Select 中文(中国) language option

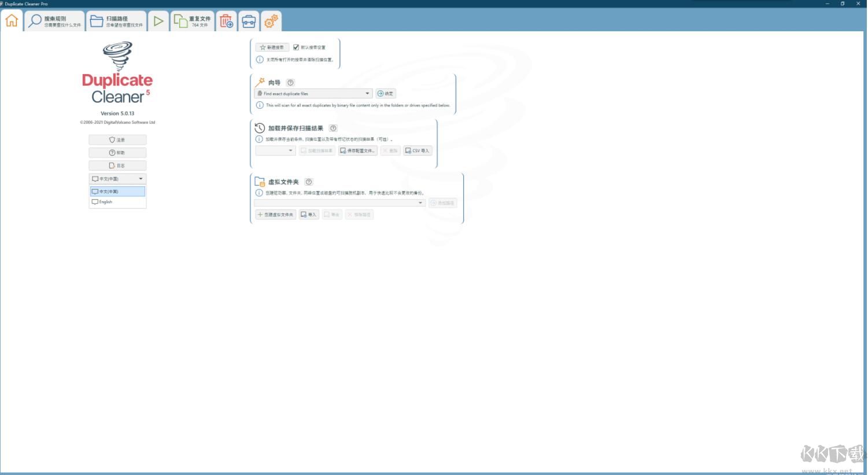click(x=117, y=191)
